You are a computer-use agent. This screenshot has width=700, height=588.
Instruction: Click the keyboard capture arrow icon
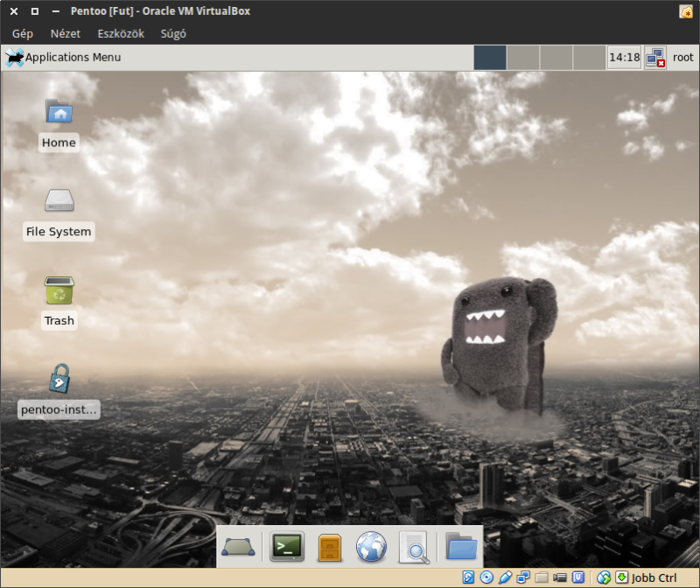pos(622,577)
